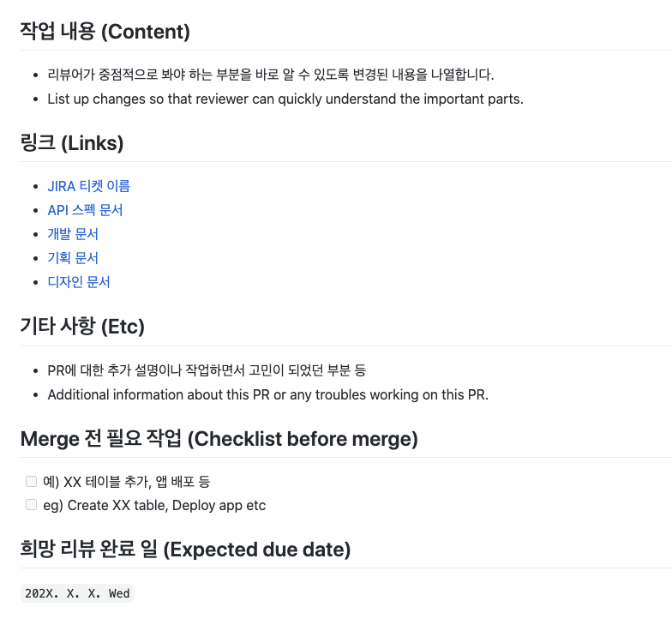Click the Checklist before merge heading
This screenshot has height=619, width=672.
(x=219, y=439)
